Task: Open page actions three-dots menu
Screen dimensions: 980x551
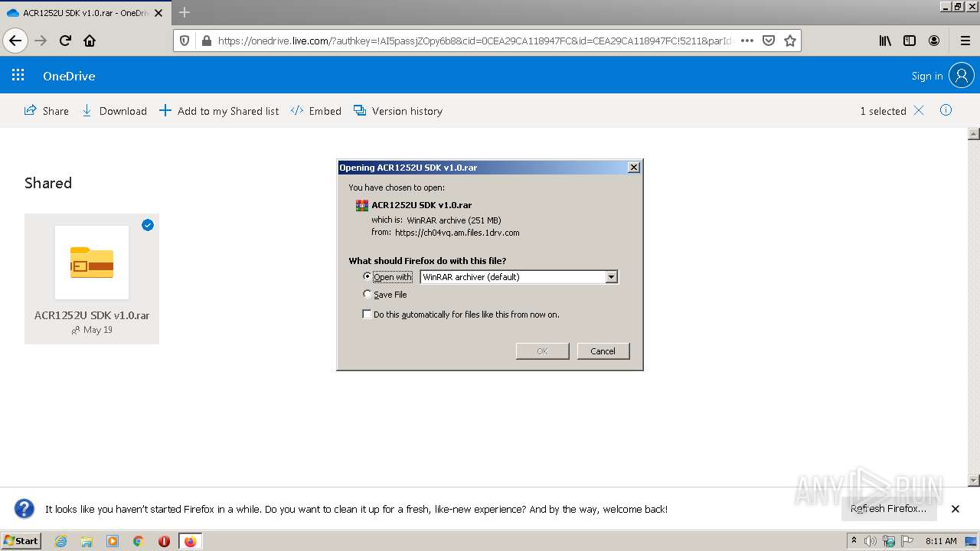Action: coord(747,41)
